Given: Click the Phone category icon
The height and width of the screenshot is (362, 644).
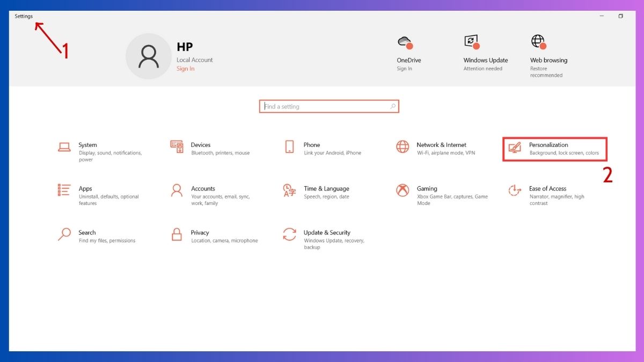Looking at the screenshot, I should (290, 146).
